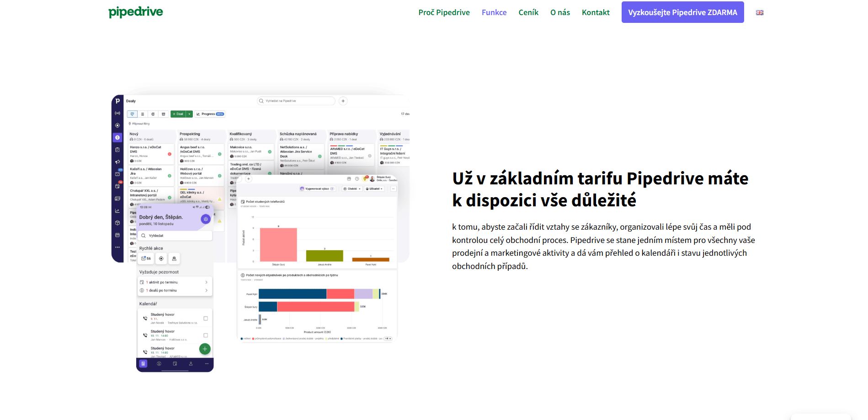Open the activities calendar icon in sidebar
The width and height of the screenshot is (868, 420).
coord(117,186)
